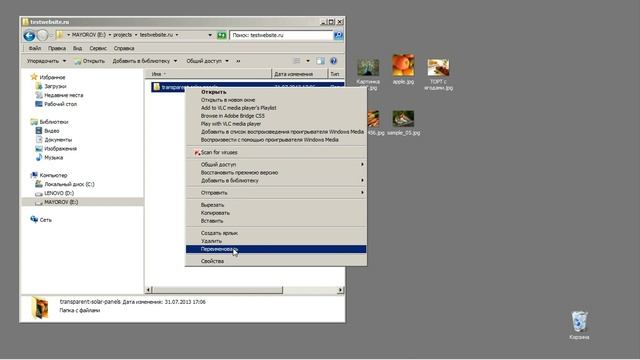Choose Удалить in the context menu
Screen dimensions: 640x360
(276, 241)
